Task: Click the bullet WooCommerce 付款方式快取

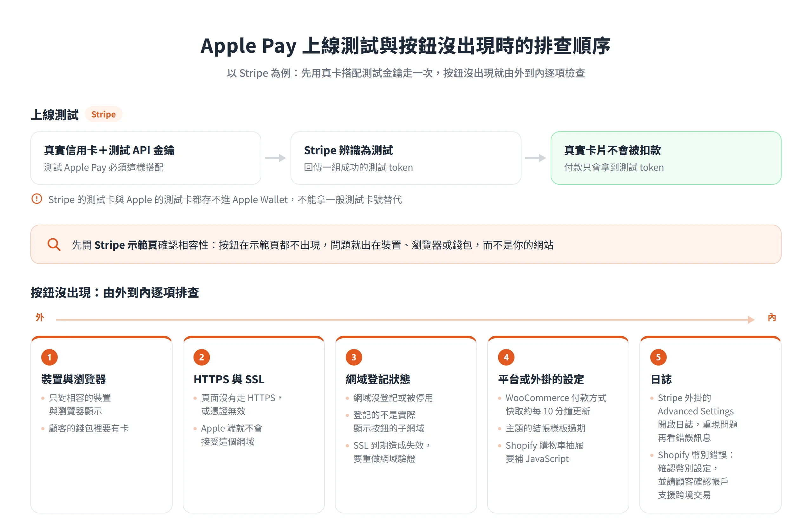Action: click(x=556, y=404)
